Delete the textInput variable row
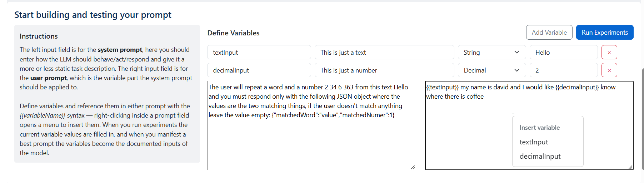 609,53
